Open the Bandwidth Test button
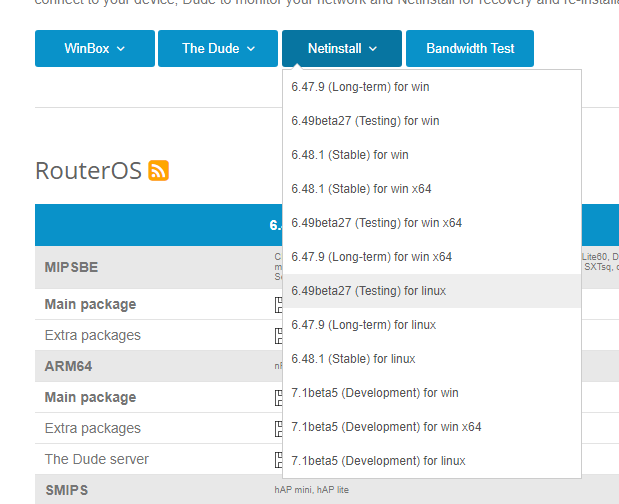The image size is (619, 504). pyautogui.click(x=470, y=49)
